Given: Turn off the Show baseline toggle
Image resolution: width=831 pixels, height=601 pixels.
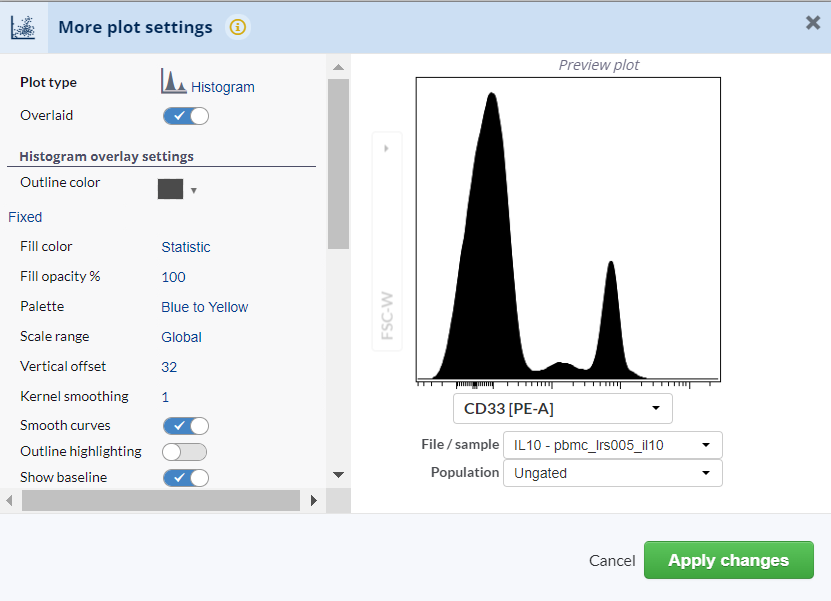Looking at the screenshot, I should (x=186, y=478).
